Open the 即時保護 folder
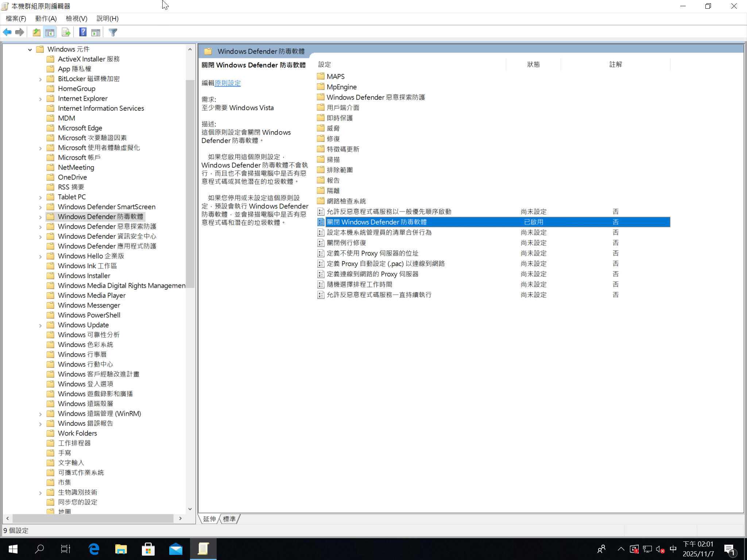This screenshot has width=747, height=560. [340, 117]
